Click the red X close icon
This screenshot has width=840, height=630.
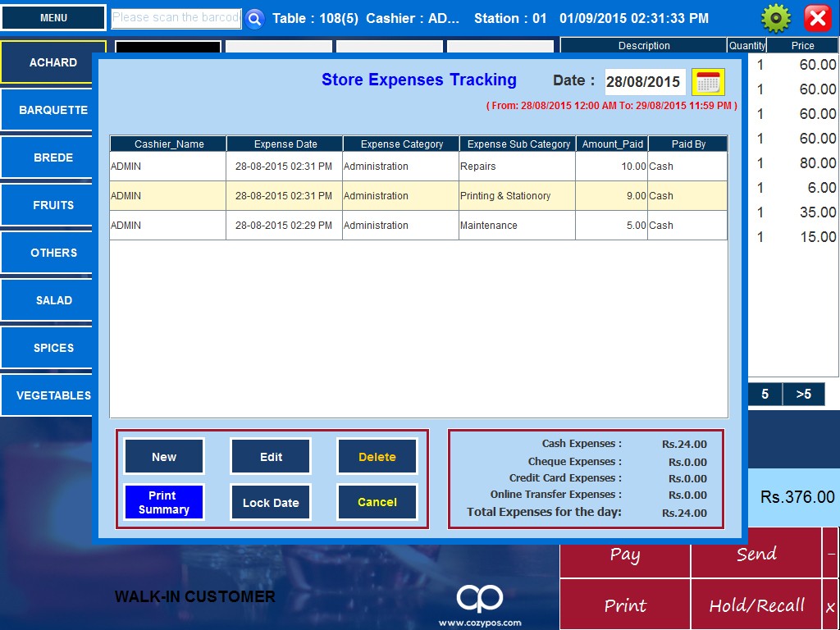(x=818, y=18)
